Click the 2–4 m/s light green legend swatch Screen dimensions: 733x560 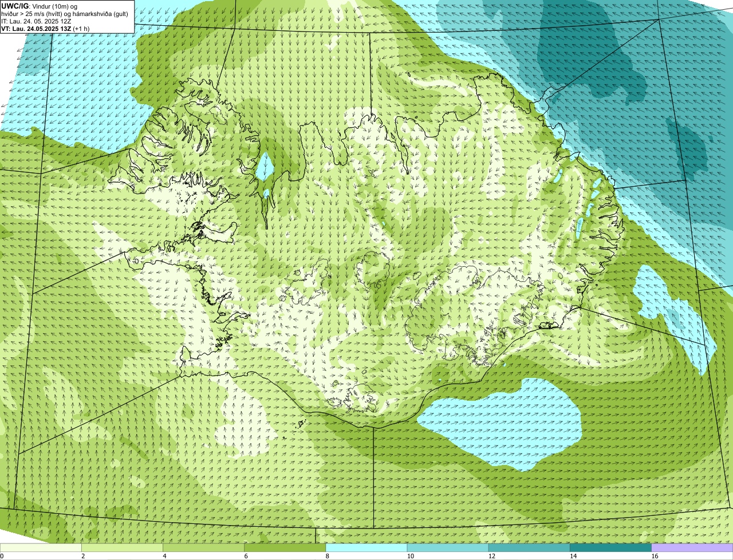pos(122,547)
